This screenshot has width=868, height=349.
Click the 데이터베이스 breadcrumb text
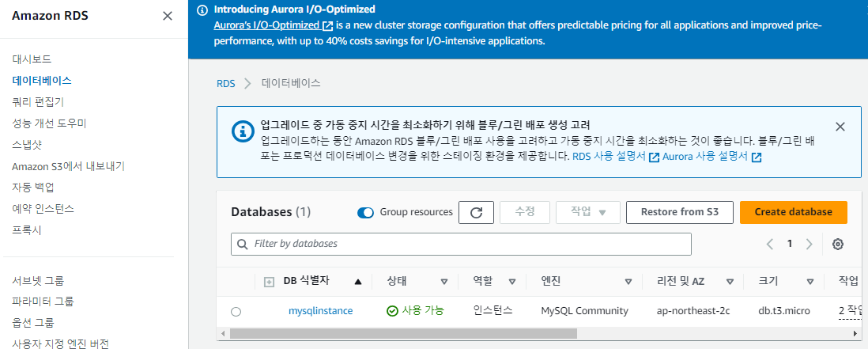(x=291, y=84)
